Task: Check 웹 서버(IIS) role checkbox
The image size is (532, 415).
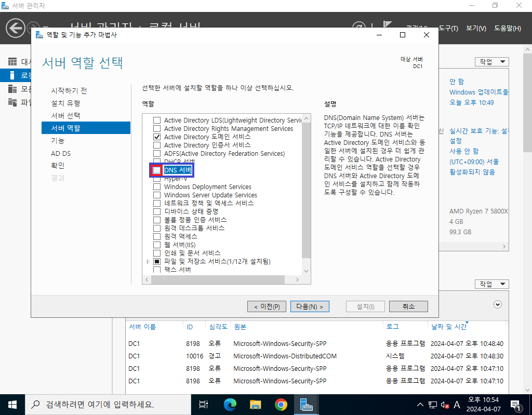Action: coord(157,245)
